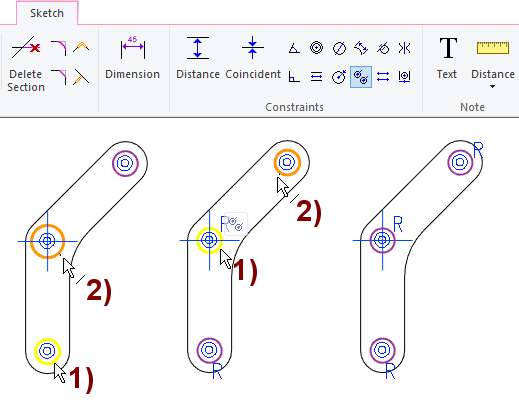The height and width of the screenshot is (409, 519).
Task: Pick the angle constraint icon
Action: (294, 48)
